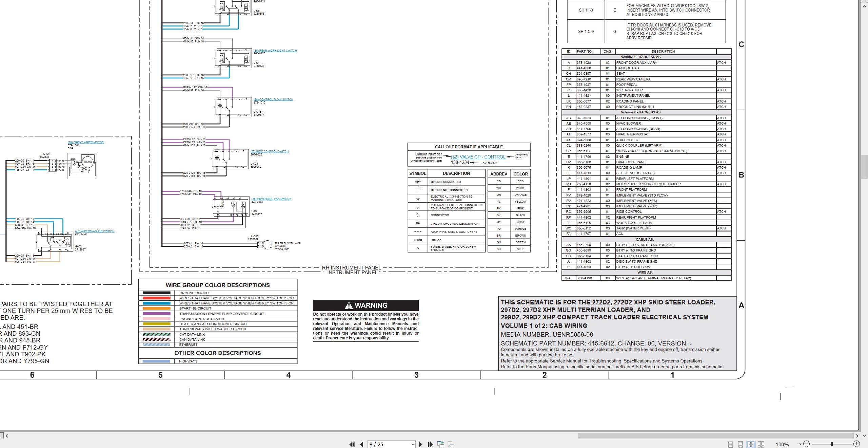Click 'CAN DATA LINK' legend row

tap(218, 339)
